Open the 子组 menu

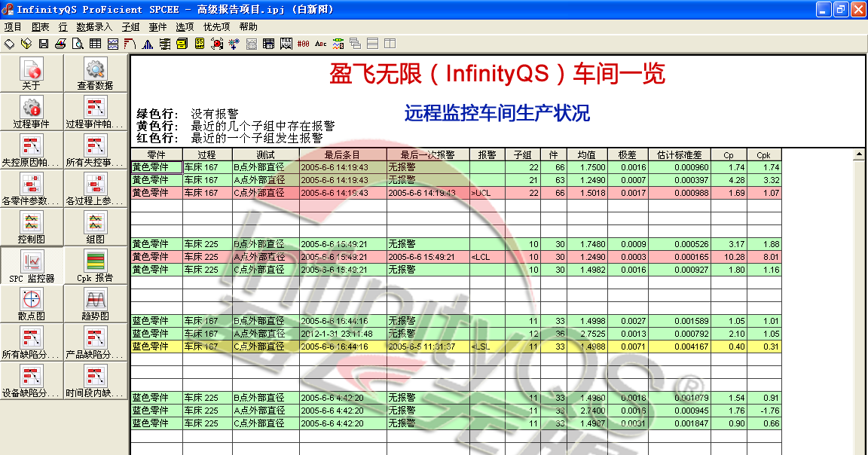coord(130,26)
